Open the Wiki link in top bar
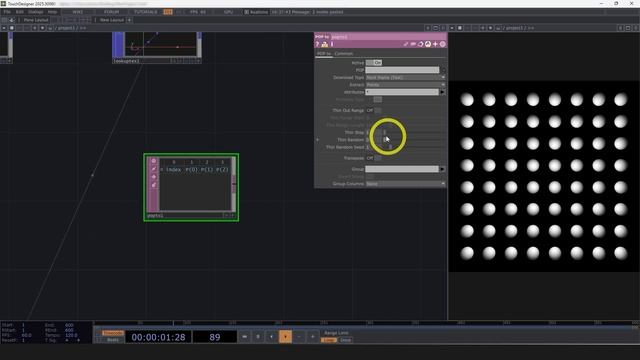This screenshot has width=640, height=360. (x=78, y=12)
